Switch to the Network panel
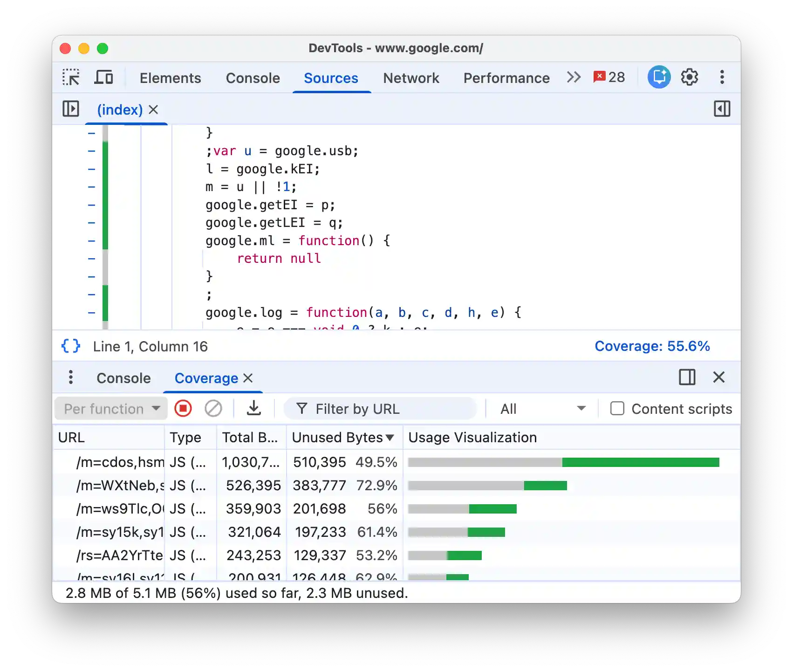Viewport: 793px width, 672px height. [x=411, y=78]
